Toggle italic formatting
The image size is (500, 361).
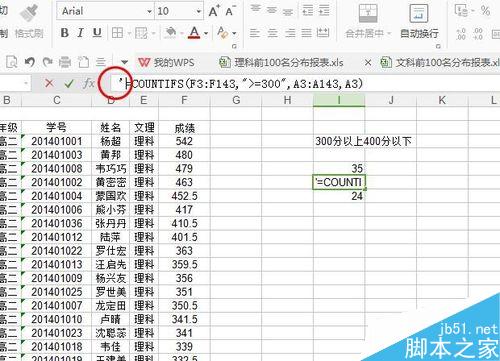(80, 33)
